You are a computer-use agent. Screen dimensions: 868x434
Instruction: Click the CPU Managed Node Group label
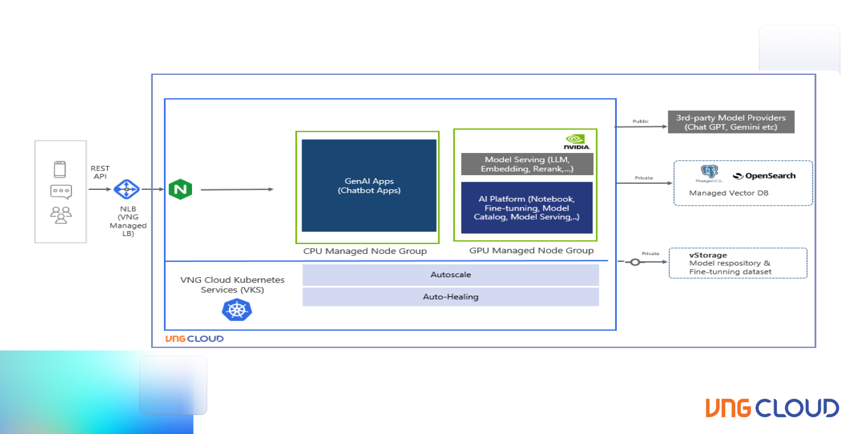pos(365,251)
